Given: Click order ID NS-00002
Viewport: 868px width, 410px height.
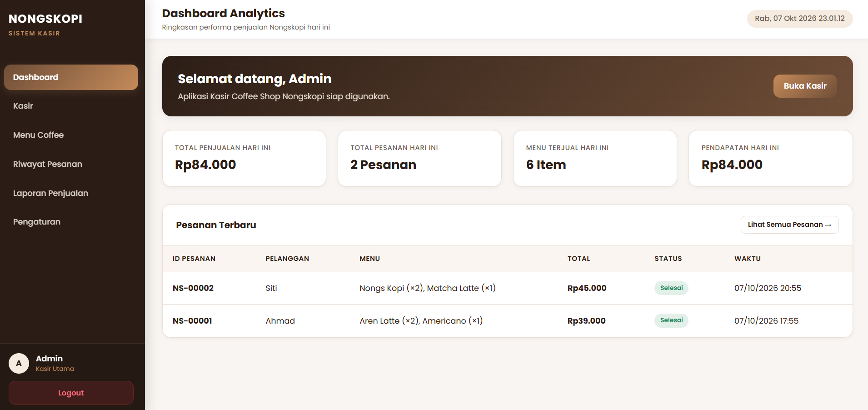Looking at the screenshot, I should 193,288.
